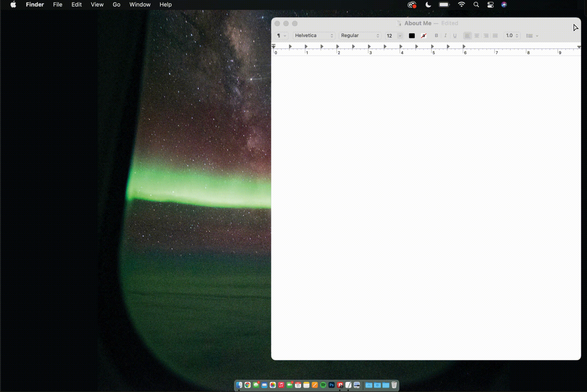Screen dimensions: 587x392
Task: Open the Applications folder in the Dock
Action: point(369,385)
